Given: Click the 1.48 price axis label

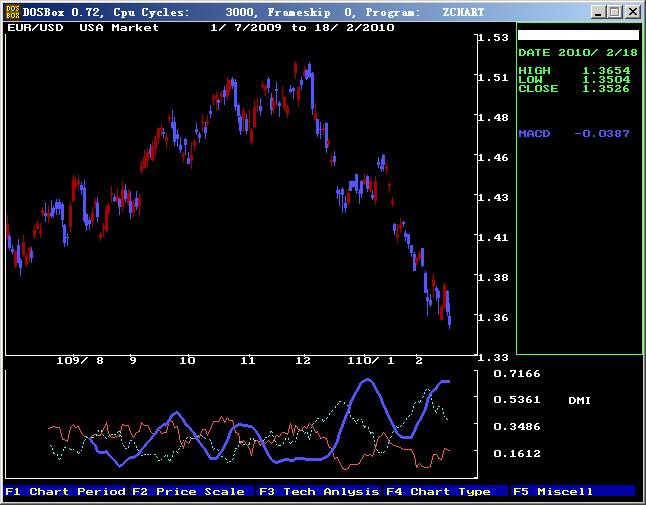Looking at the screenshot, I should pyautogui.click(x=493, y=117).
